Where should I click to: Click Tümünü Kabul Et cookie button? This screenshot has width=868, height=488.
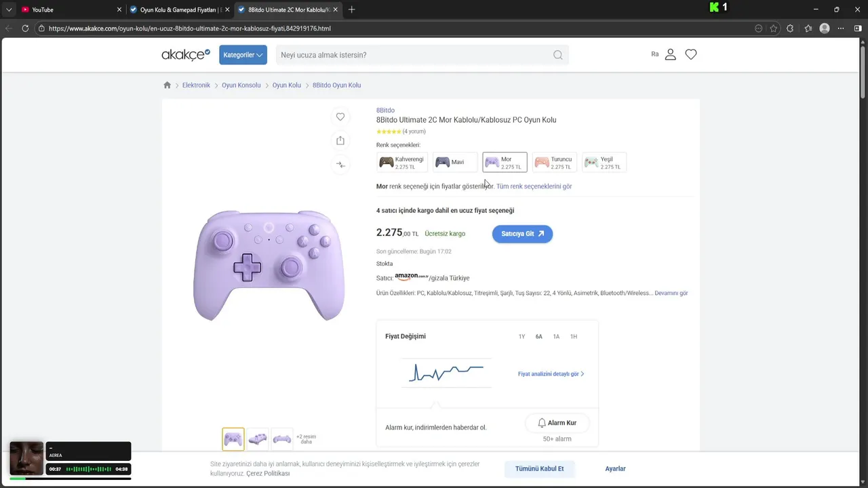pyautogui.click(x=540, y=469)
